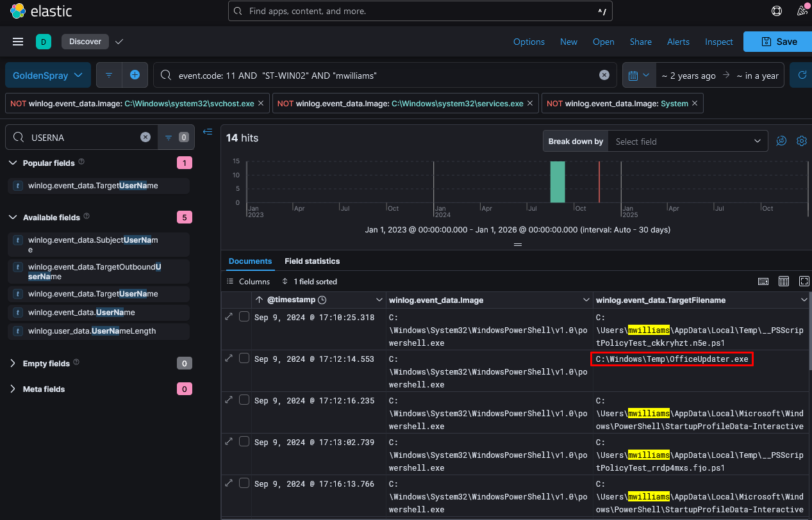Open the Options menu
This screenshot has width=812, height=520.
click(529, 42)
